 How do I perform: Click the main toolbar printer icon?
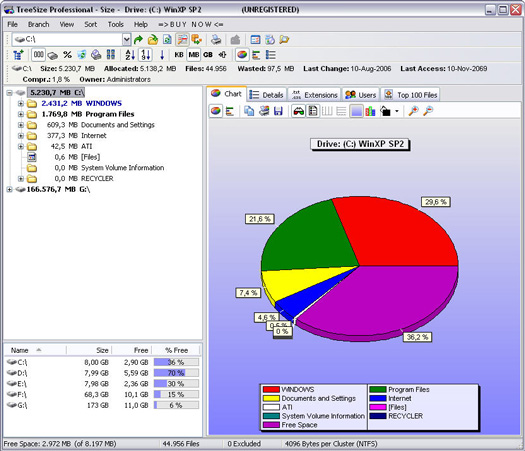tap(216, 40)
